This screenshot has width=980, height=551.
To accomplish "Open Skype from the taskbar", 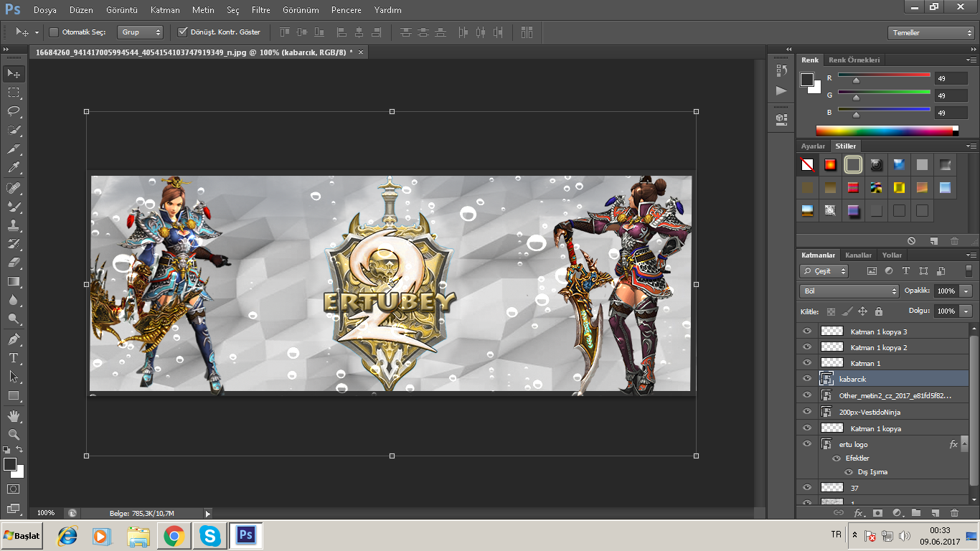I will [209, 536].
